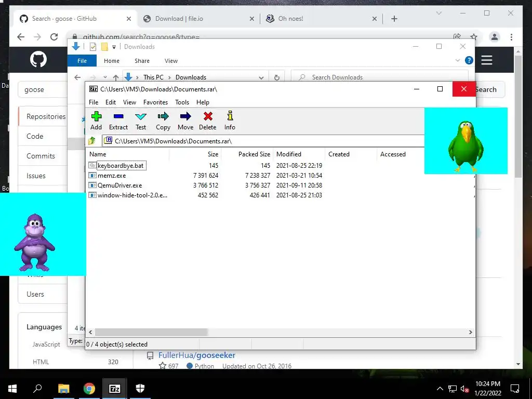The image size is (532, 399).
Task: Click the red Delete icon in 7-Zip
Action: coord(208,121)
